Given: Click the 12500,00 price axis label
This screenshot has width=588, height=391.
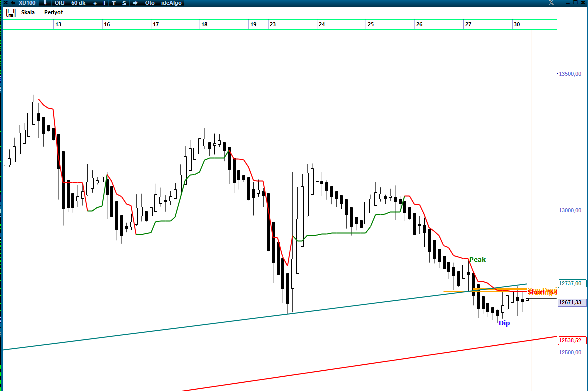Looking at the screenshot, I should tap(570, 352).
